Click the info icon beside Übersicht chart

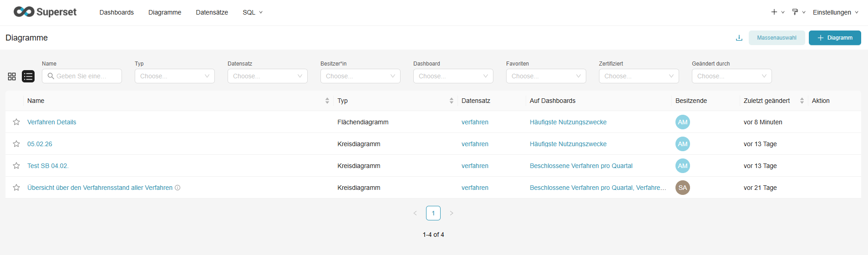tap(178, 188)
